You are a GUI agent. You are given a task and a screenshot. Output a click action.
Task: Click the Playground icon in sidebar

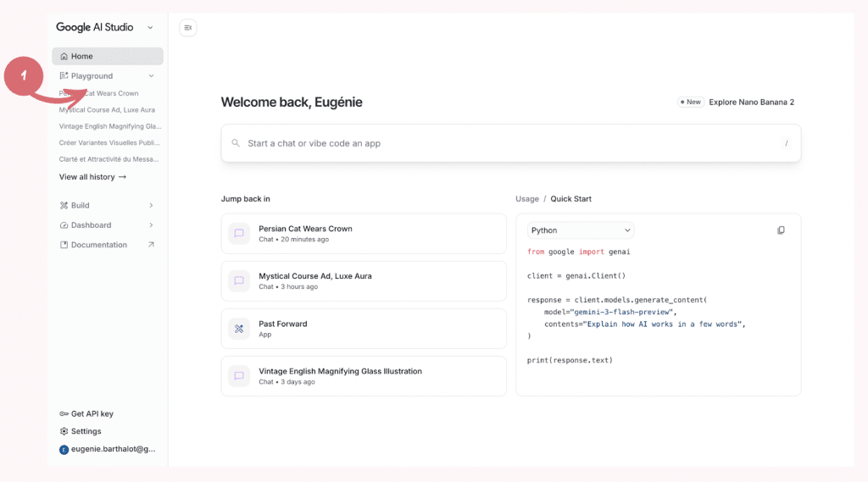[x=64, y=75]
